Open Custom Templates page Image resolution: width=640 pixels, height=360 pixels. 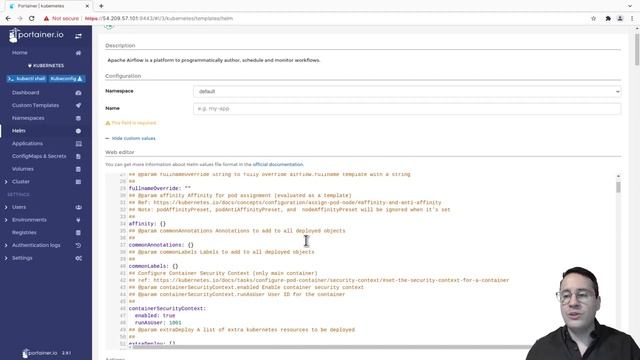pos(36,105)
